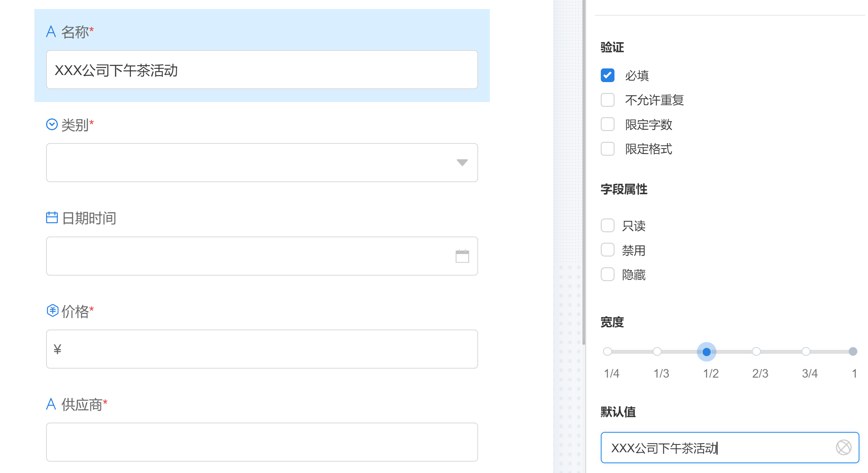The height and width of the screenshot is (473, 868).
Task: Set width slider to 2/3
Action: point(756,351)
